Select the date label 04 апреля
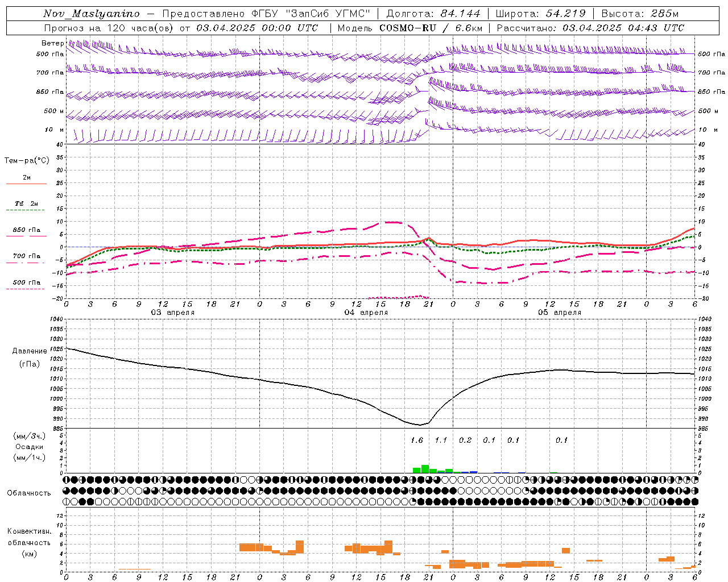728x582 pixels. point(366,313)
